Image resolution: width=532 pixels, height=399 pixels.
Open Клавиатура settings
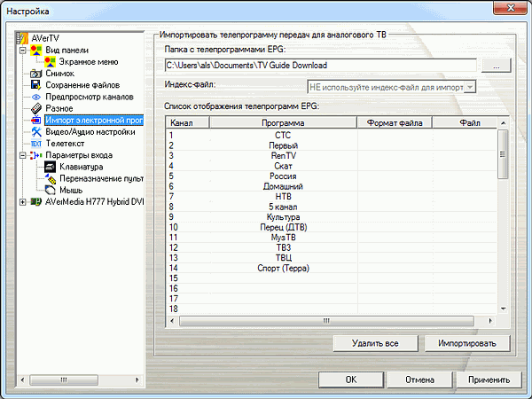(x=81, y=167)
